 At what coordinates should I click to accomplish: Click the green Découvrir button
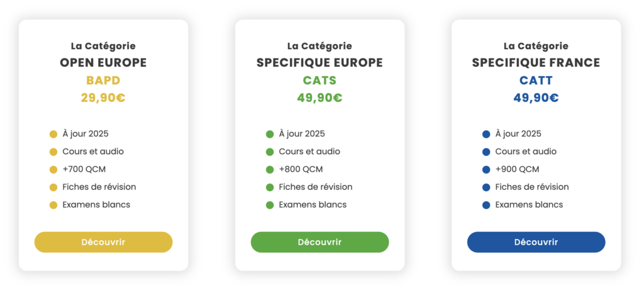pyautogui.click(x=320, y=242)
